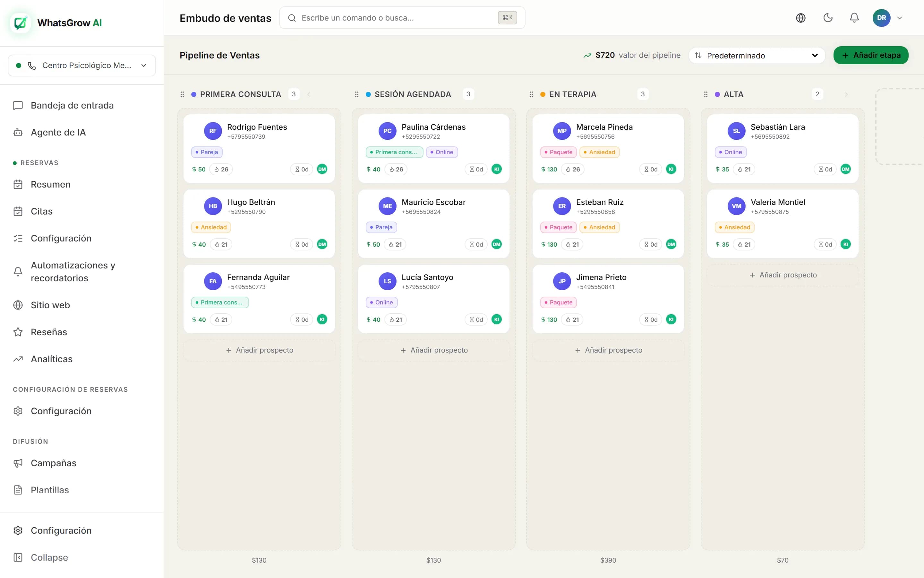This screenshot has width=924, height=578.
Task: Open notifications bell in top bar
Action: 854,18
